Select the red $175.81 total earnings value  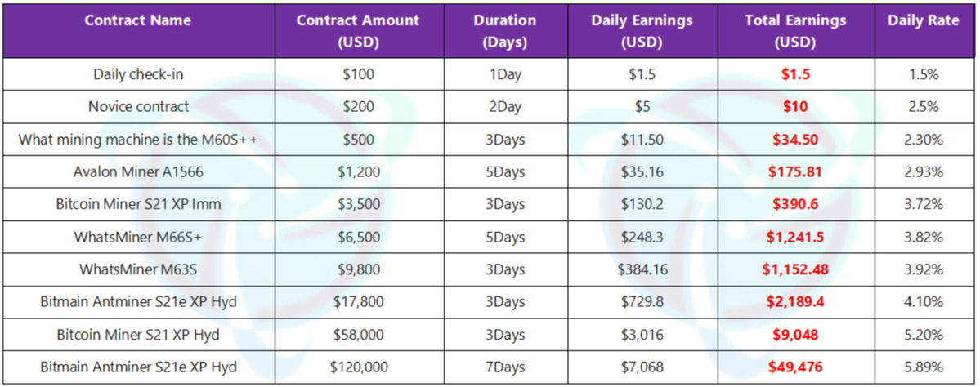[795, 171]
